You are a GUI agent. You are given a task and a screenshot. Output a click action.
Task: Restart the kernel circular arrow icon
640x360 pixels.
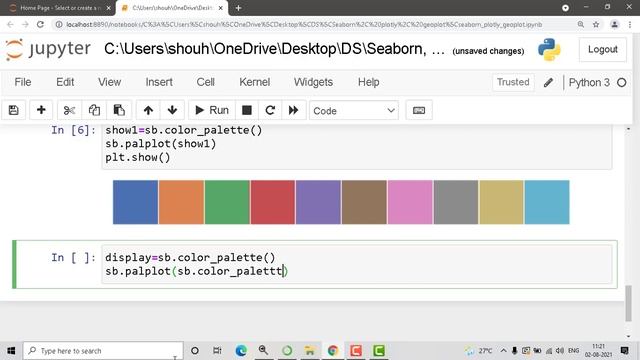tap(270, 110)
